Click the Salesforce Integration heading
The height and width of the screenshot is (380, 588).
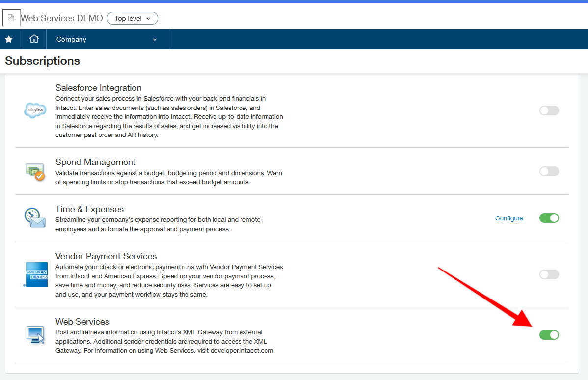[x=99, y=88]
